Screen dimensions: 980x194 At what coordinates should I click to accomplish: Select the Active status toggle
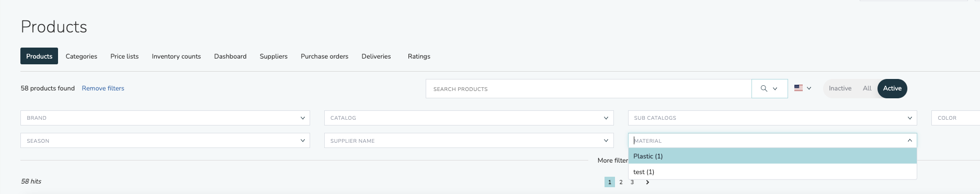tap(892, 88)
